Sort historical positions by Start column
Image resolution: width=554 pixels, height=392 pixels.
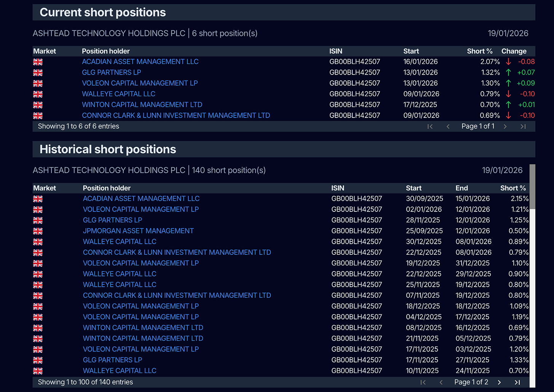click(414, 188)
